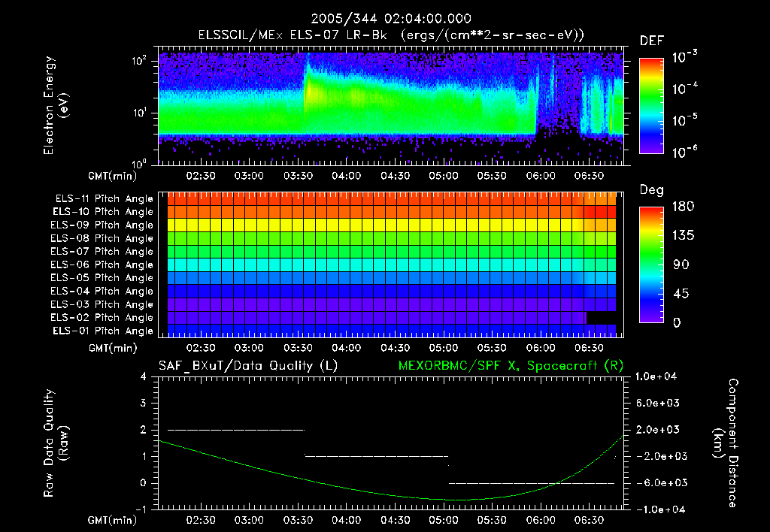
Task: Click the 03:00 tick below pitch angle panel
Action: pyautogui.click(x=249, y=348)
